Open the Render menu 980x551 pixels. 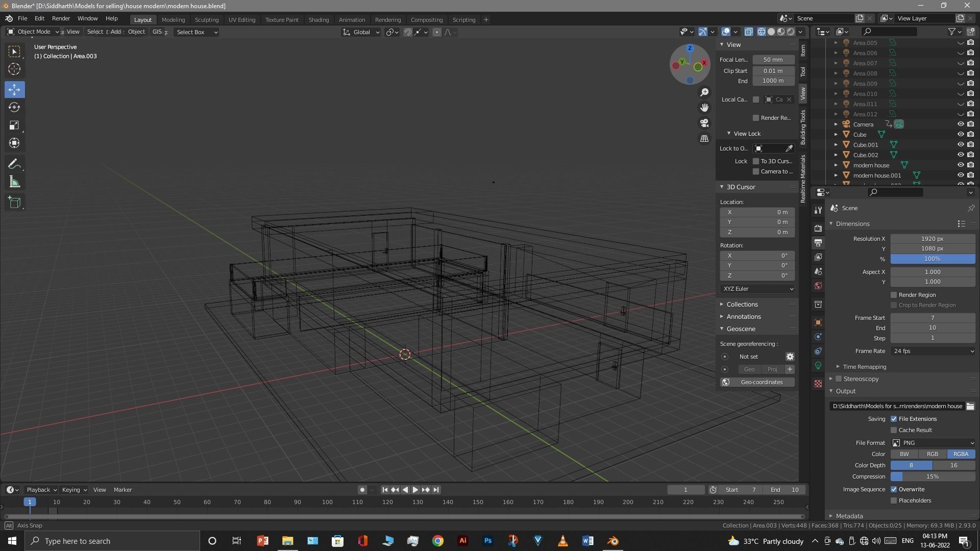[61, 18]
